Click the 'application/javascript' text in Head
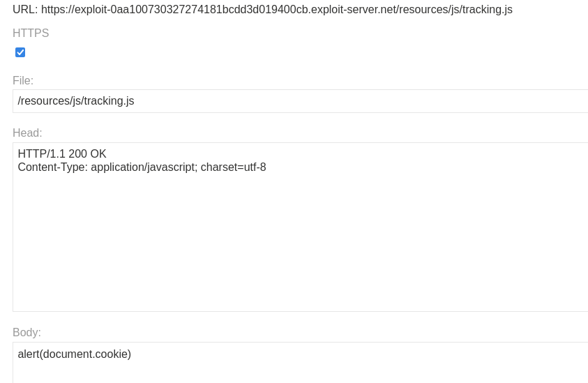The width and height of the screenshot is (588, 383). 143,167
